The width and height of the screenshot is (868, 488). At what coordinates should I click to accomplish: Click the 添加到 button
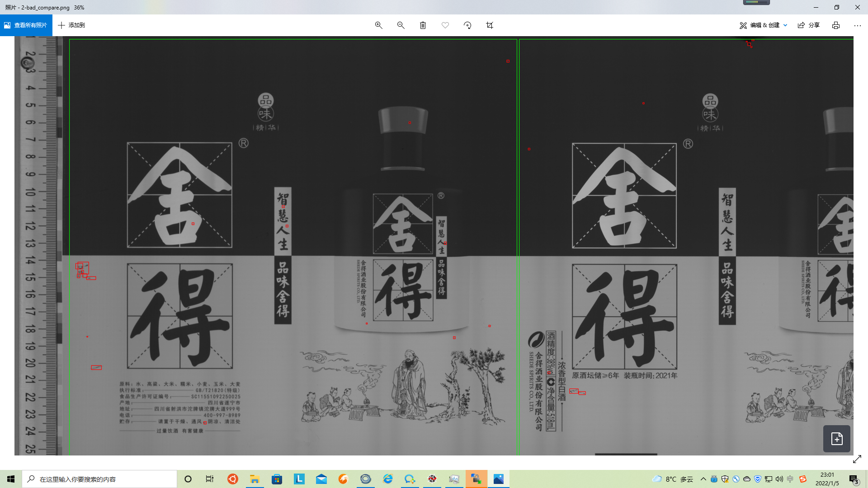[x=71, y=25]
